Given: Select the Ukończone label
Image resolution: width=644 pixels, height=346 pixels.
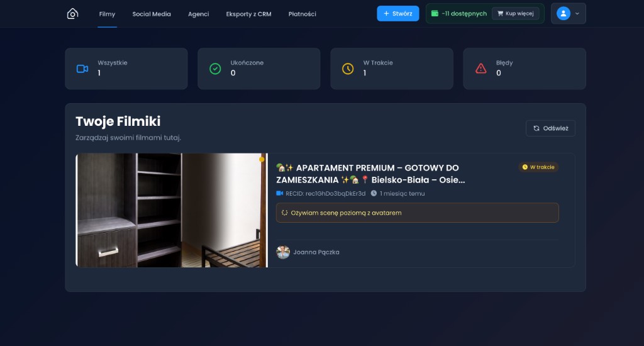Looking at the screenshot, I should (247, 63).
